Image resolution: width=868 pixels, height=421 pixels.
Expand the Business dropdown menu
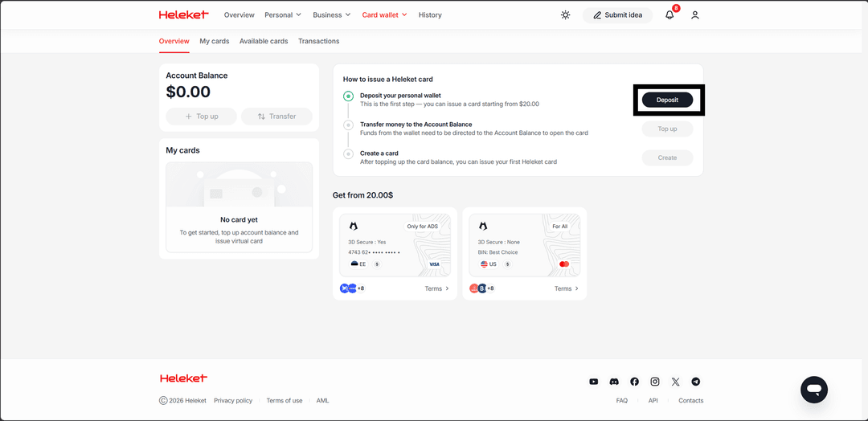tap(332, 15)
